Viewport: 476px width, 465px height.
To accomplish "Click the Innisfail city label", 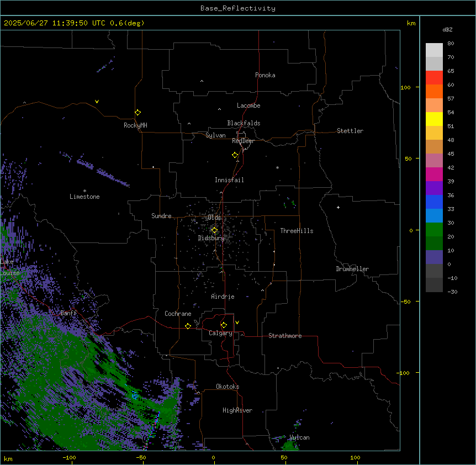I will coord(229,180).
